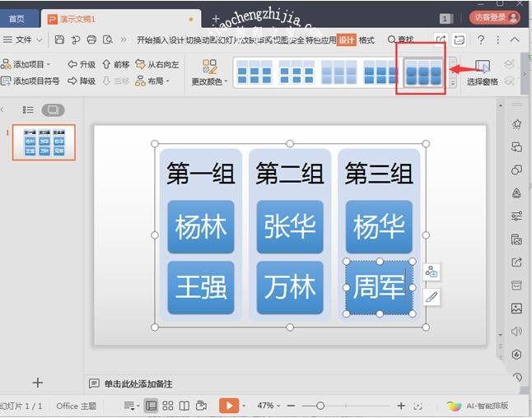Click 单击此处添加备注 notes area
The image size is (532, 418).
tap(138, 383)
